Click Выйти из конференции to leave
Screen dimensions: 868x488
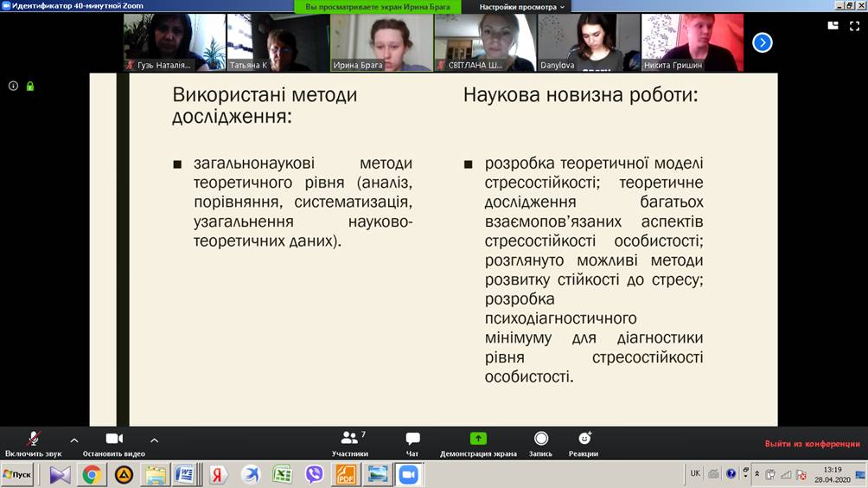click(x=812, y=444)
